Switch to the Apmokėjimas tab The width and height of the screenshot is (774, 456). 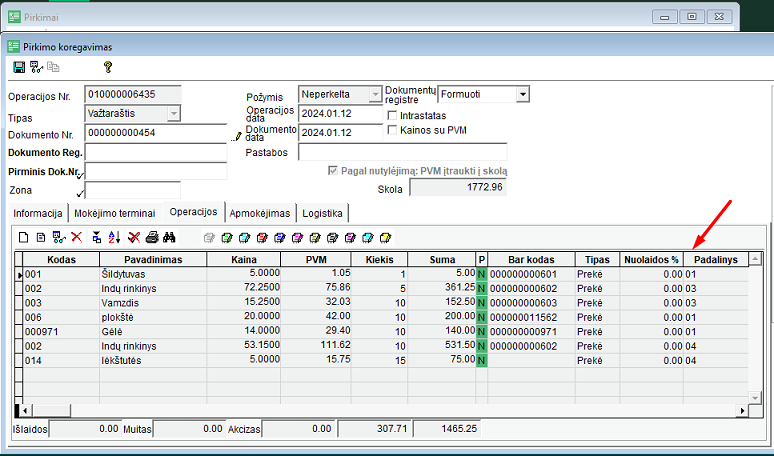tap(260, 213)
